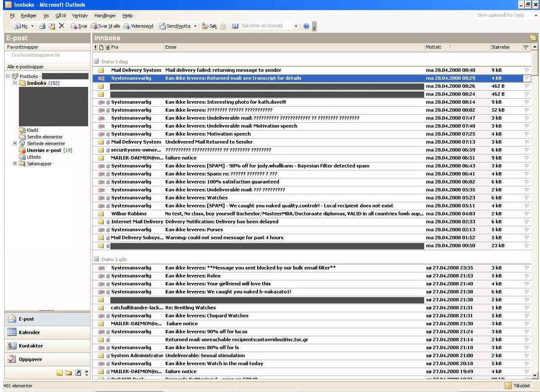Sort messages by the Fra column
540x392 pixels.
coord(137,47)
